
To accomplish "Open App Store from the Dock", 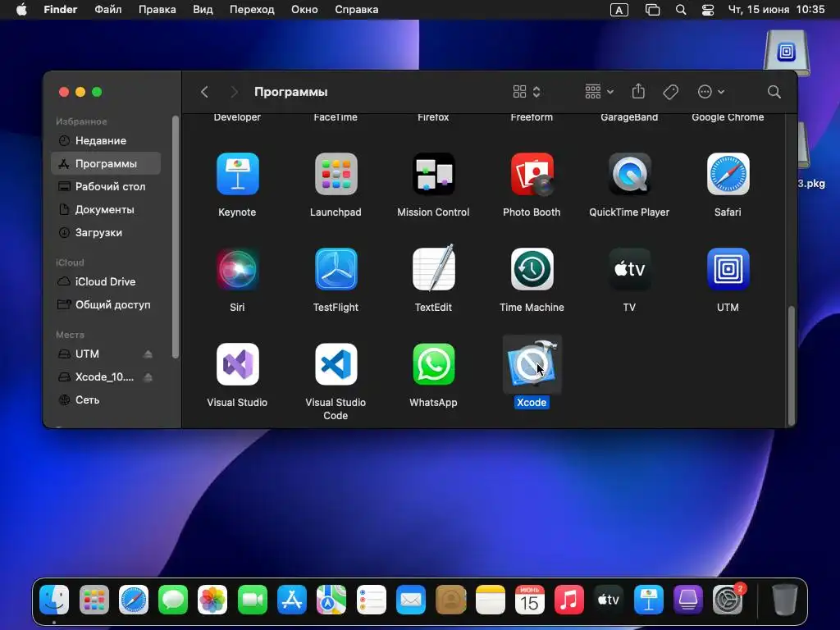I will pos(292,600).
